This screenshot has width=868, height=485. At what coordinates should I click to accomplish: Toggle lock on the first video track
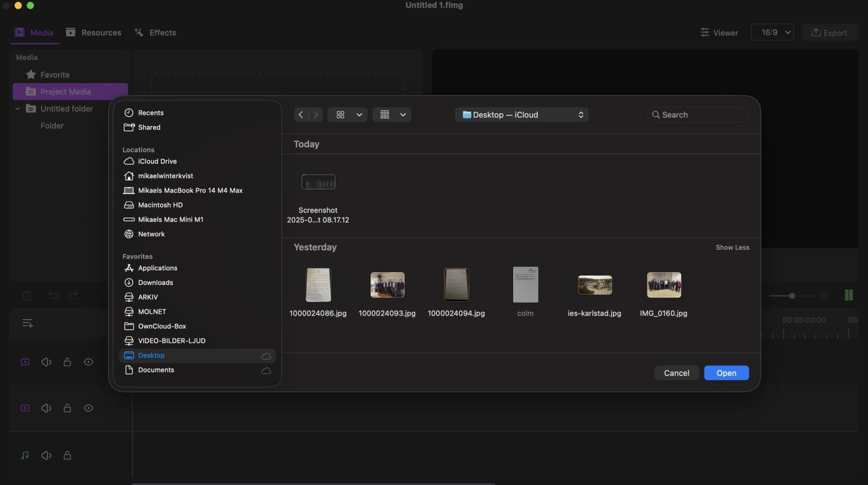point(67,362)
